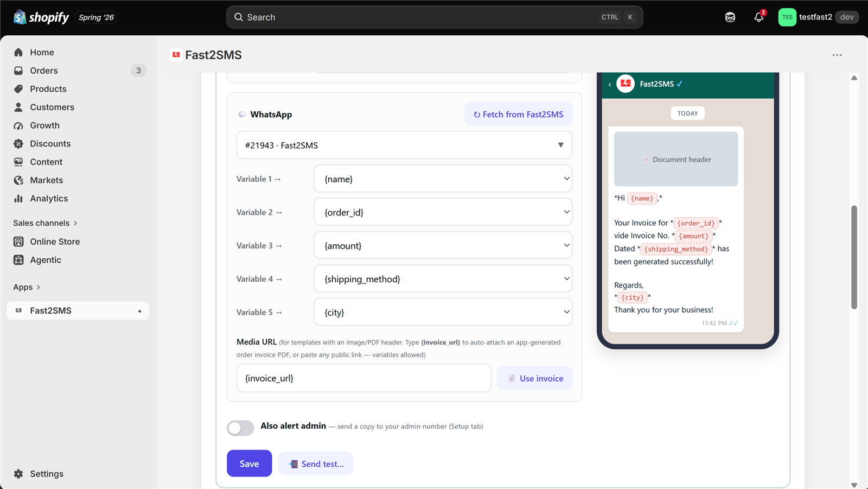
Task: Open template dropdown #21943 Fast2SMS
Action: click(x=404, y=145)
